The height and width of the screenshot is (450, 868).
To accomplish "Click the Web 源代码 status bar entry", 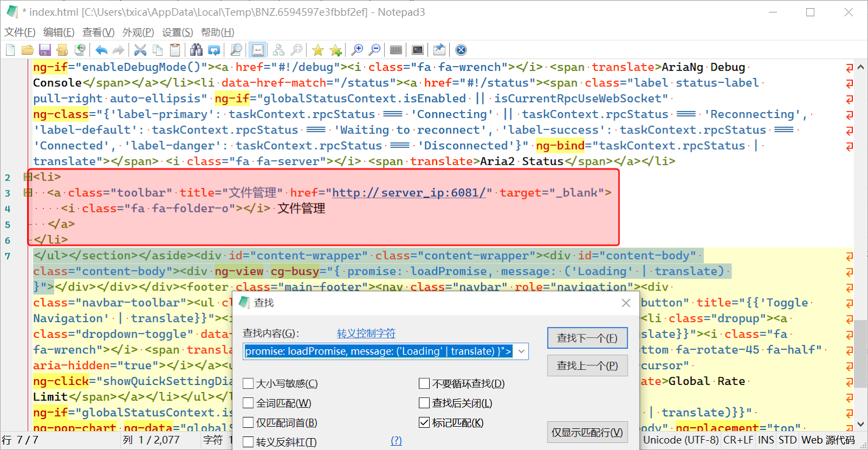I will (828, 440).
